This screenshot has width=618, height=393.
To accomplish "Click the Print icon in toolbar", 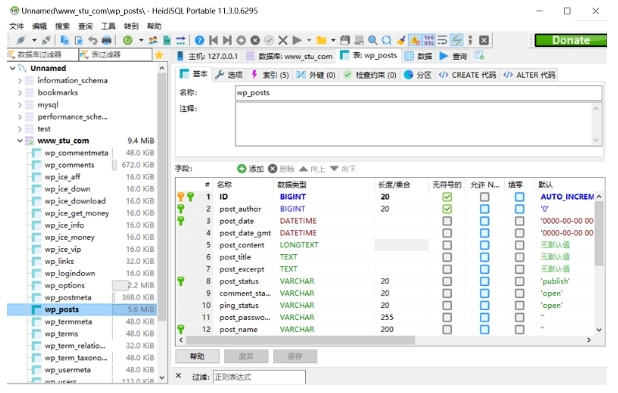I will pos(106,40).
